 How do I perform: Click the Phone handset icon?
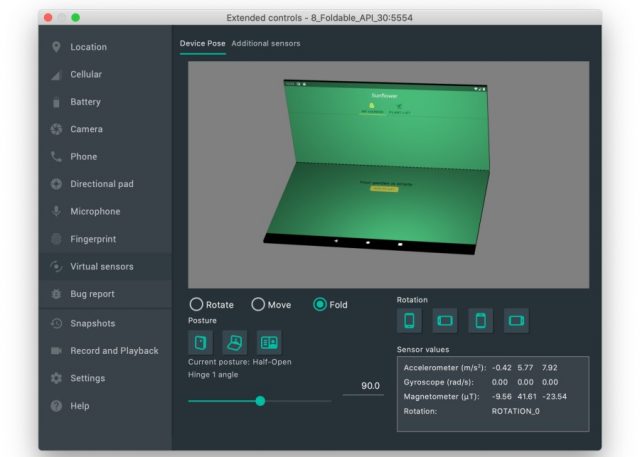pyautogui.click(x=56, y=157)
